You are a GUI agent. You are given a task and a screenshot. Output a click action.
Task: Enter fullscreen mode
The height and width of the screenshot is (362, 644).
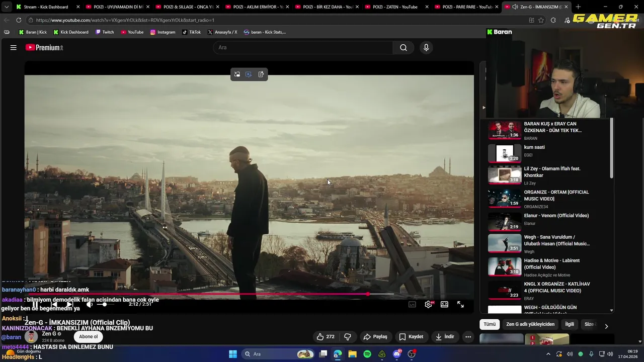460,304
